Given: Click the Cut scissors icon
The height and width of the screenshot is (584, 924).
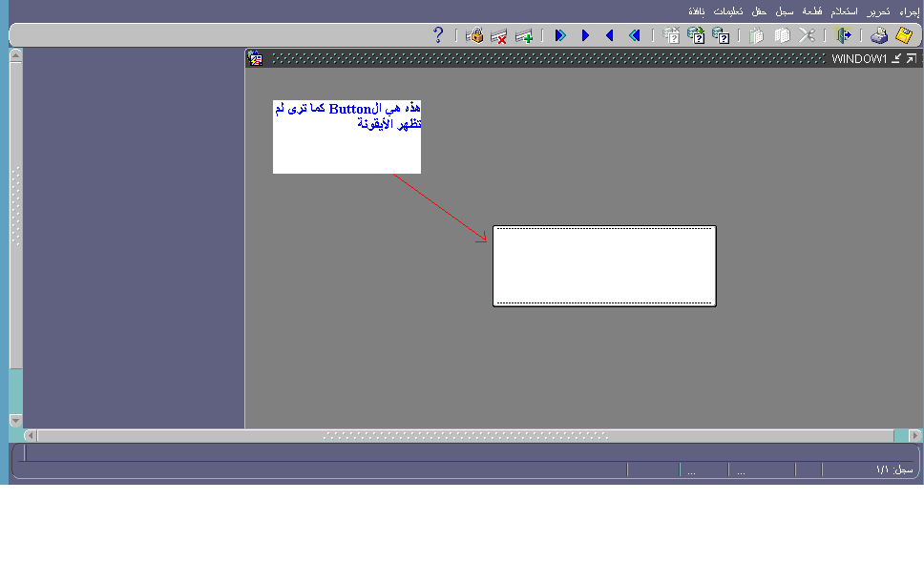Looking at the screenshot, I should [x=807, y=35].
